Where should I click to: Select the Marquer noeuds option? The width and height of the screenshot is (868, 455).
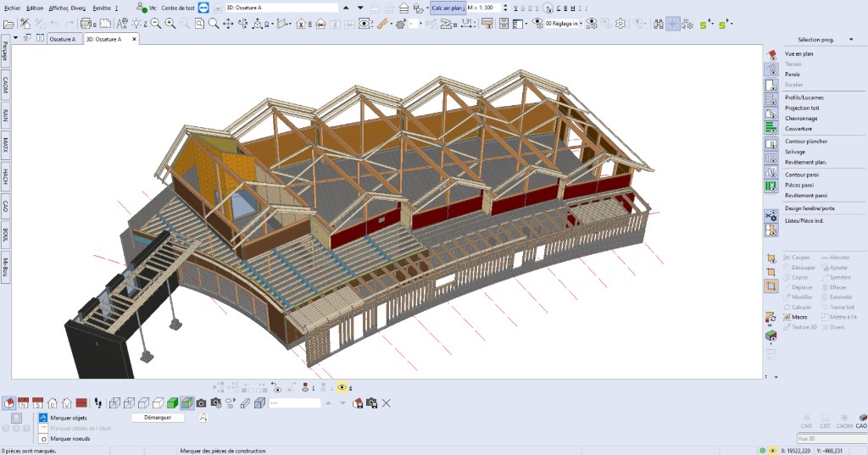[x=64, y=438]
